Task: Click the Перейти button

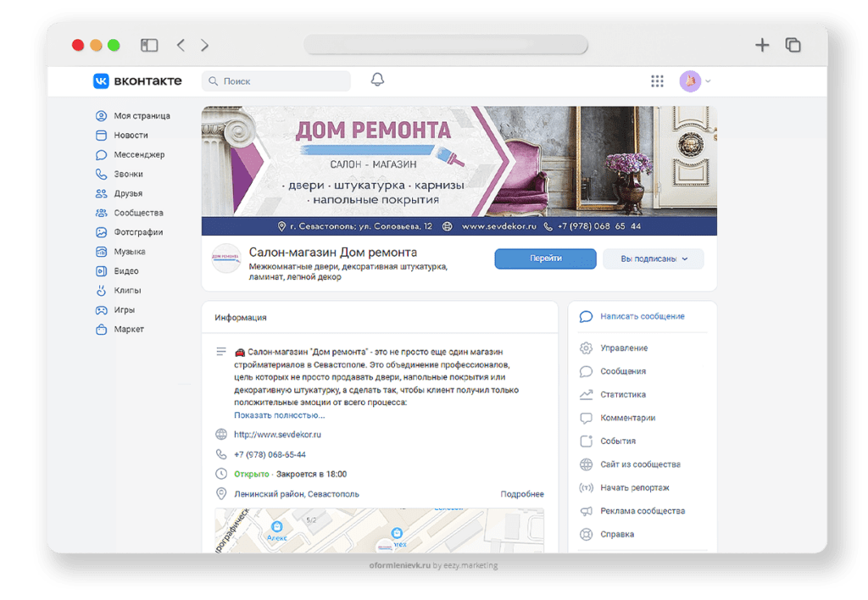Action: click(x=545, y=258)
